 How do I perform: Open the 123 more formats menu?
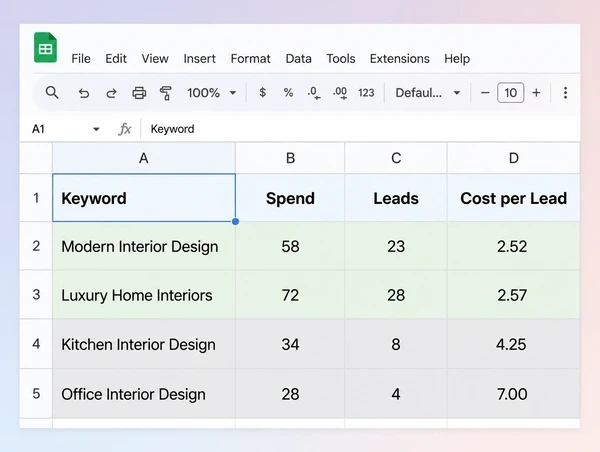(x=366, y=93)
